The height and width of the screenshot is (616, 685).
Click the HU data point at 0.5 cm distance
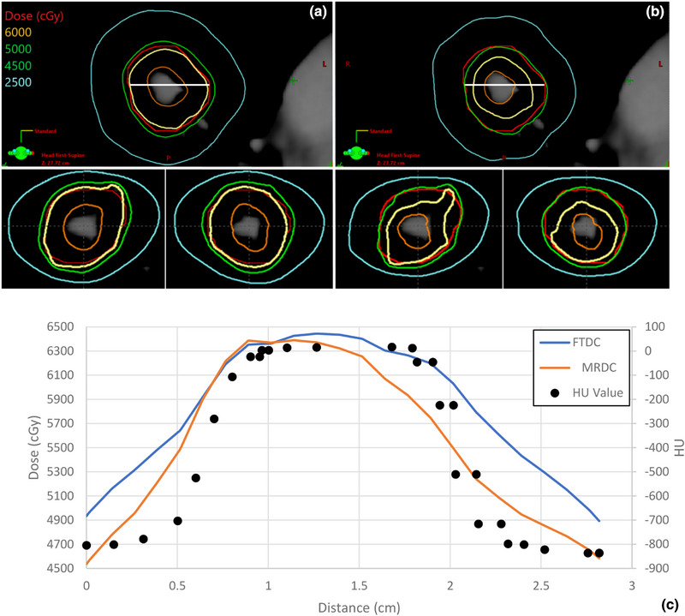[177, 521]
